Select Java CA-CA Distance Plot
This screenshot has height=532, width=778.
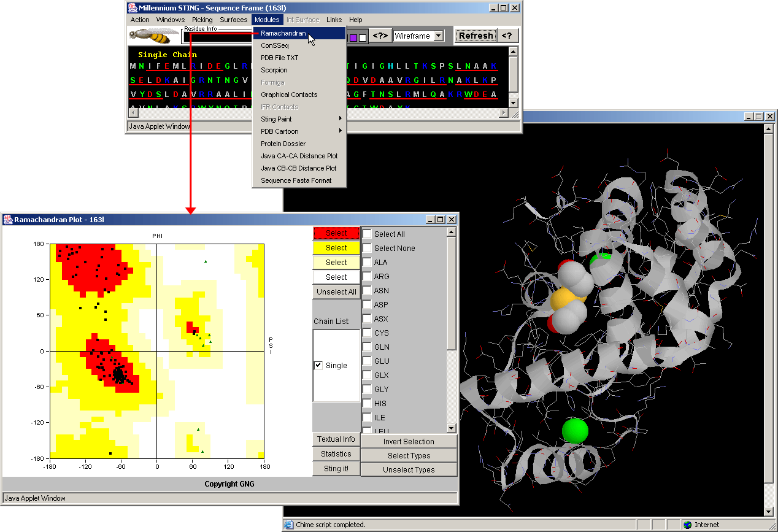tap(299, 156)
